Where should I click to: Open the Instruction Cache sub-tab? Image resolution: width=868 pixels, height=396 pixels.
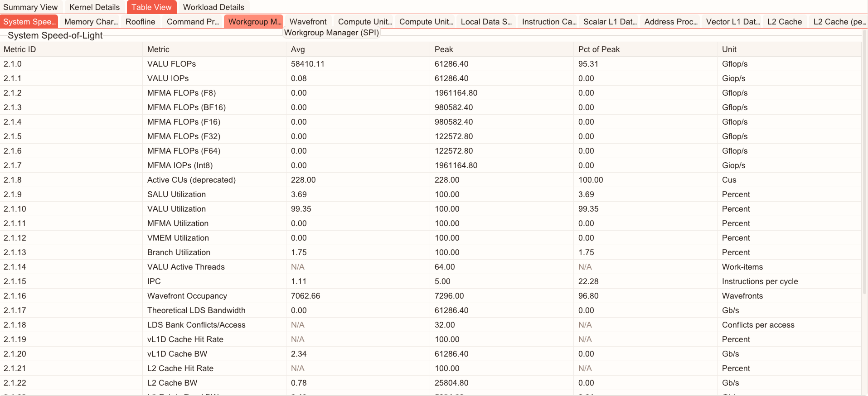click(x=549, y=22)
